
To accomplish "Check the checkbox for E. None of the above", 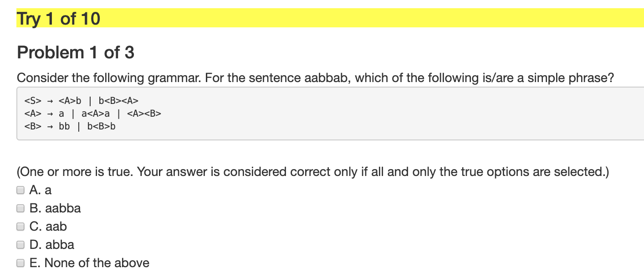I will (20, 263).
